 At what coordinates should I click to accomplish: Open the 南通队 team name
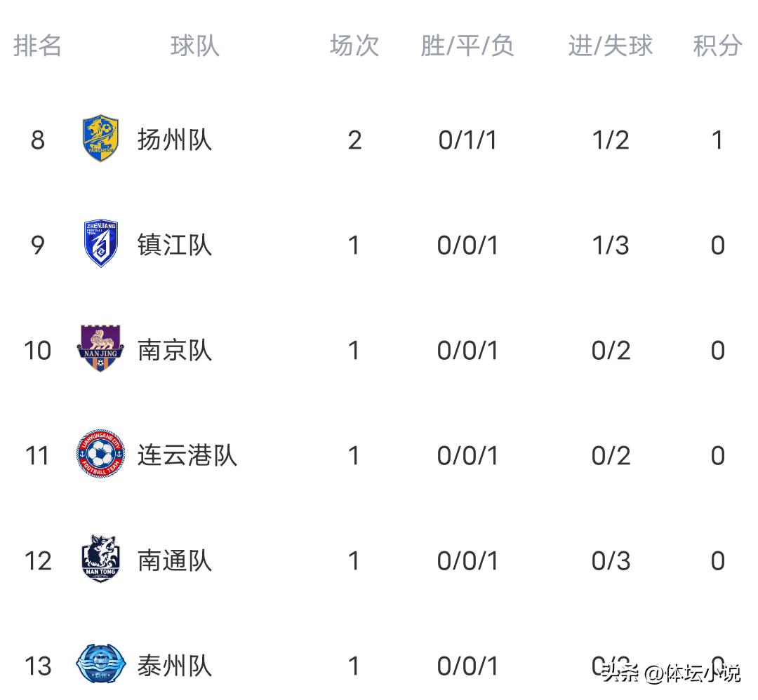(175, 561)
